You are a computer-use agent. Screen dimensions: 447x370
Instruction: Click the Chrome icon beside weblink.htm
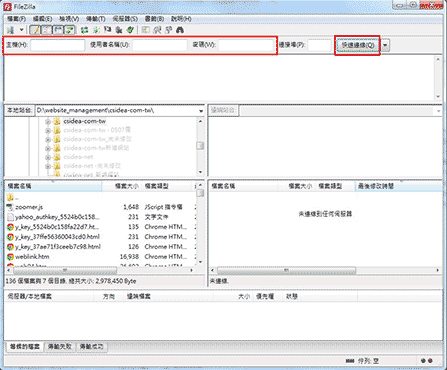(x=10, y=257)
